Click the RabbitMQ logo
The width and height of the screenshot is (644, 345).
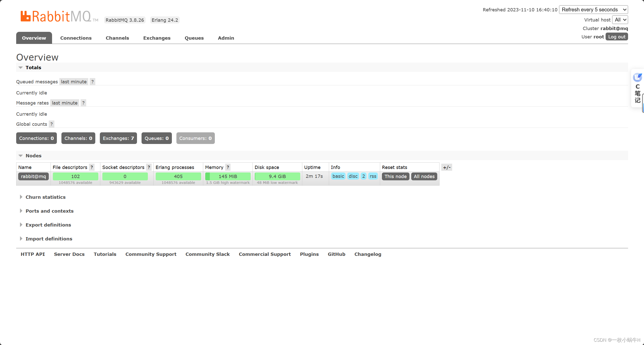(x=59, y=16)
